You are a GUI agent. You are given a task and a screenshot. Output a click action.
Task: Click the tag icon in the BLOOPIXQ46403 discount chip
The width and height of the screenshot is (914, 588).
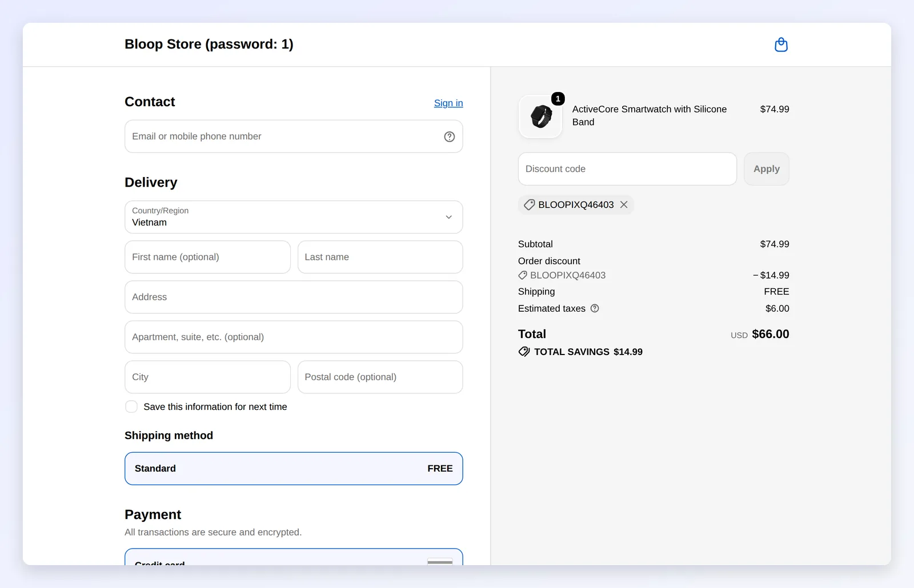pyautogui.click(x=530, y=204)
